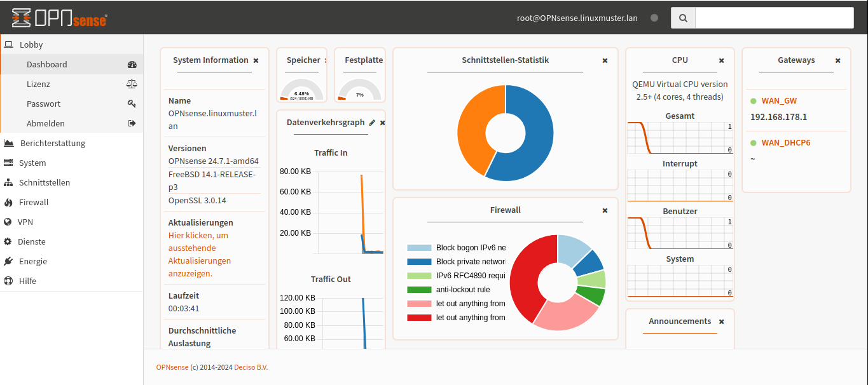The image size is (868, 385).
Task: Close the Firewall widget
Action: click(x=605, y=210)
